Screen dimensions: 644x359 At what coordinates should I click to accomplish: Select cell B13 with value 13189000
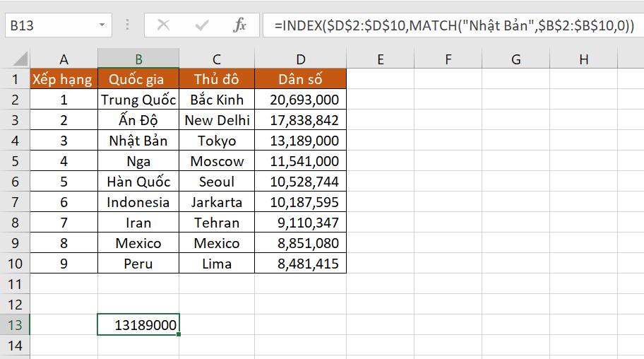point(138,325)
